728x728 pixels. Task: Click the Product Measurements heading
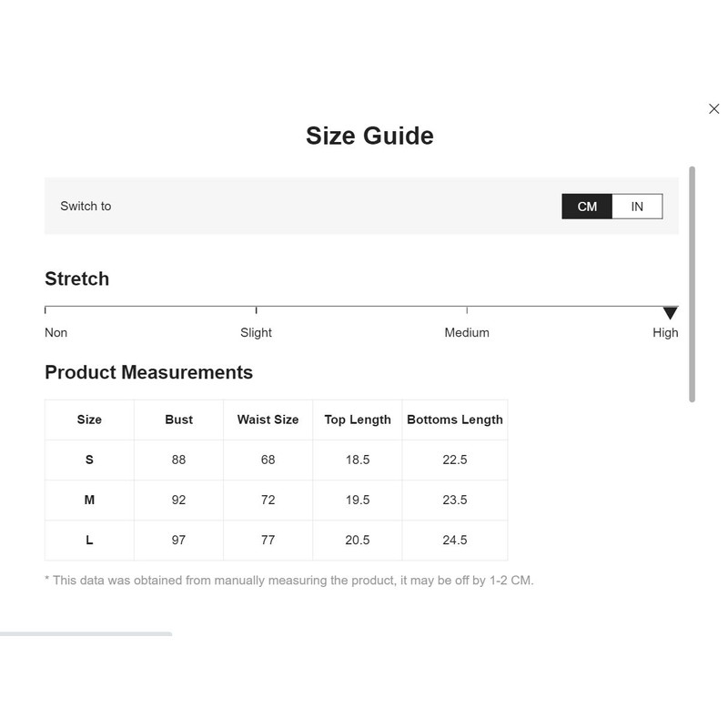pos(148,372)
